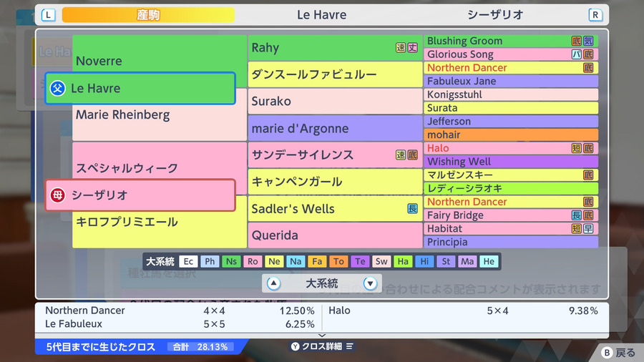Pick the Ns lineage swatch in the legend
This screenshot has width=644, height=362.
(231, 261)
